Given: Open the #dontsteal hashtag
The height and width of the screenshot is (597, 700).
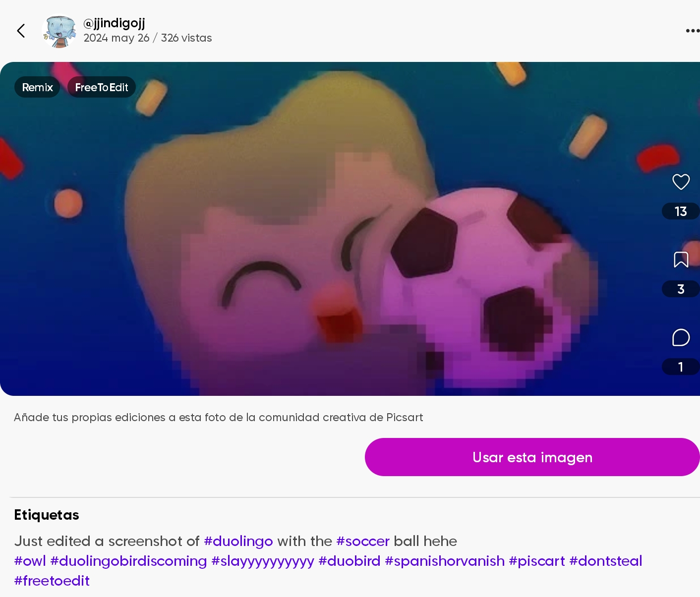Looking at the screenshot, I should [605, 561].
